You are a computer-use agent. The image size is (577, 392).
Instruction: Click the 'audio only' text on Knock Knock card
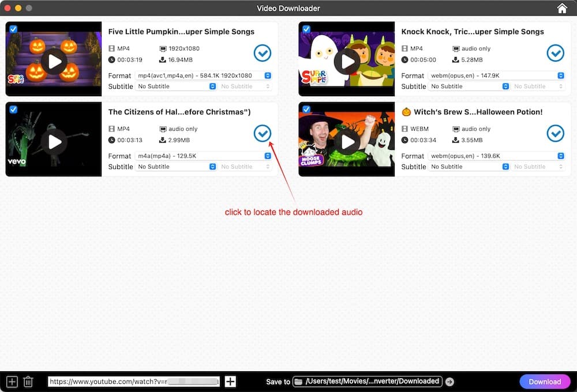[x=476, y=48]
